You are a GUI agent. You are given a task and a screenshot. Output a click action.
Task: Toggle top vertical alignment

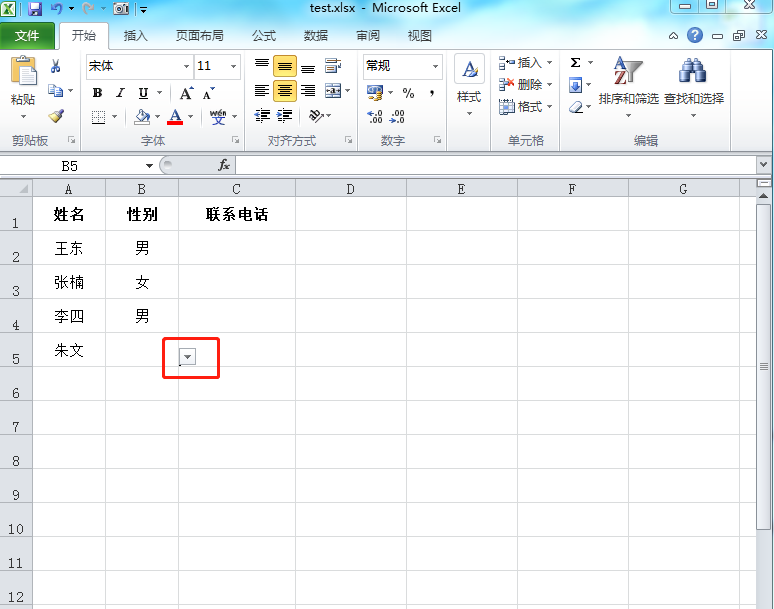click(262, 66)
